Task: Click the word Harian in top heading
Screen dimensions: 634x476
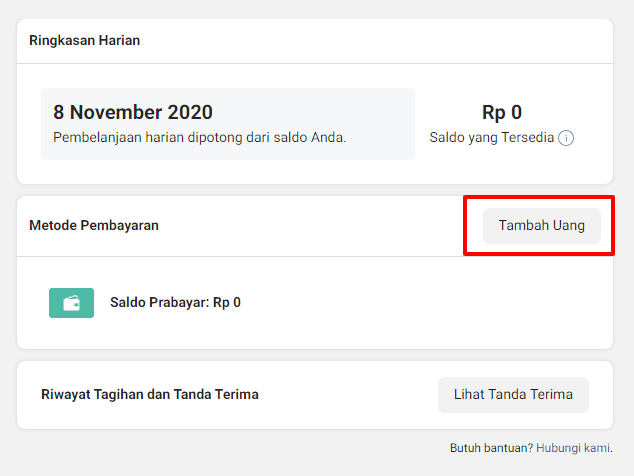Action: coord(119,41)
